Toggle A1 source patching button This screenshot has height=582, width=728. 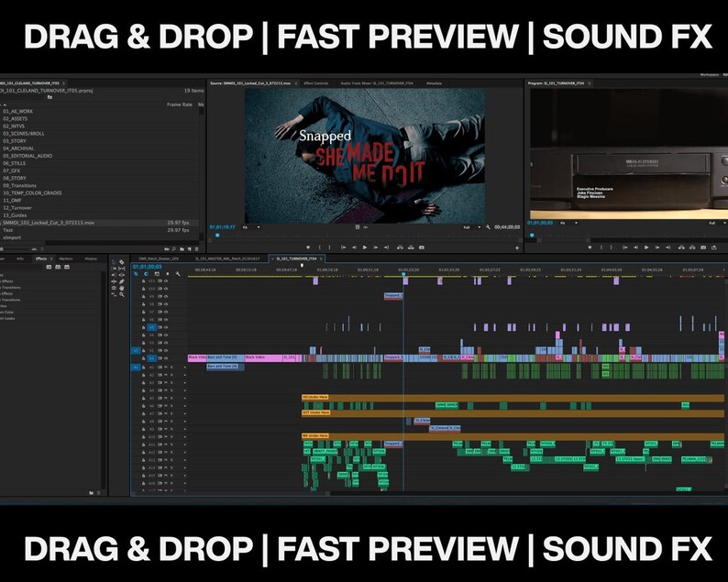coord(136,367)
